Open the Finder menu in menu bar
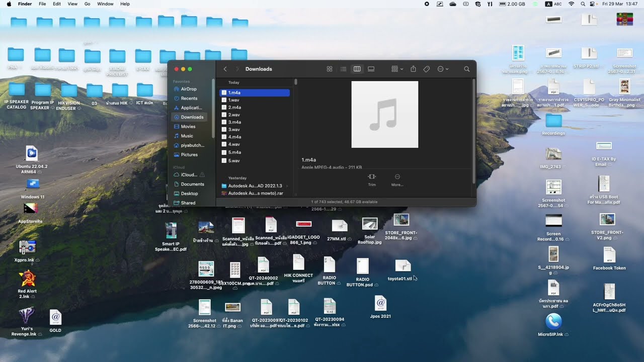This screenshot has width=644, height=362. coord(25,4)
